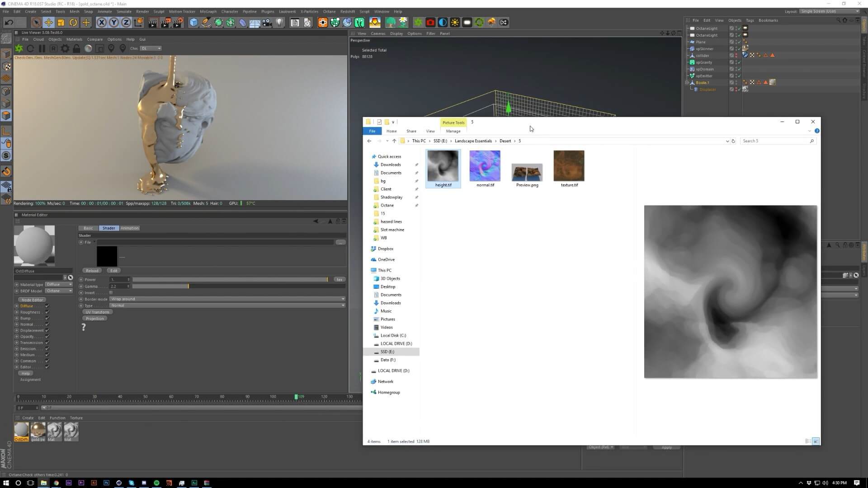This screenshot has width=868, height=488.
Task: Add a light with the lightbulb icon
Action: (x=279, y=22)
